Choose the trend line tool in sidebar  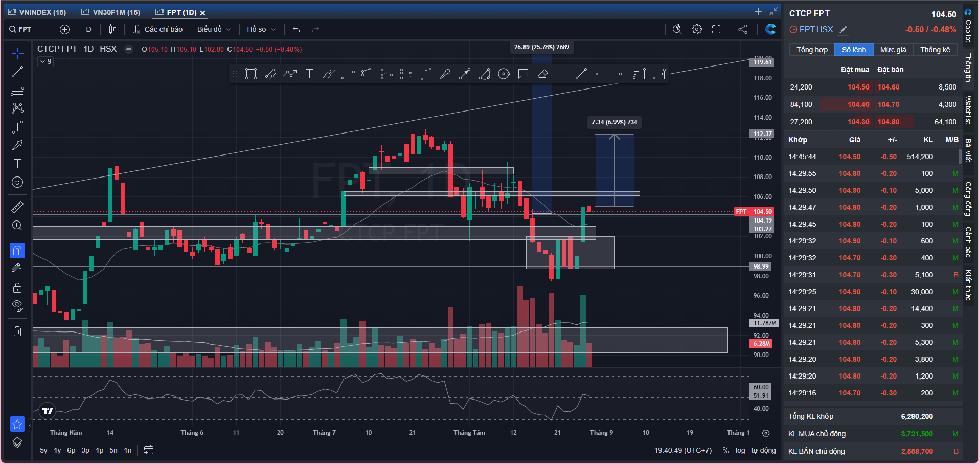coord(17,72)
